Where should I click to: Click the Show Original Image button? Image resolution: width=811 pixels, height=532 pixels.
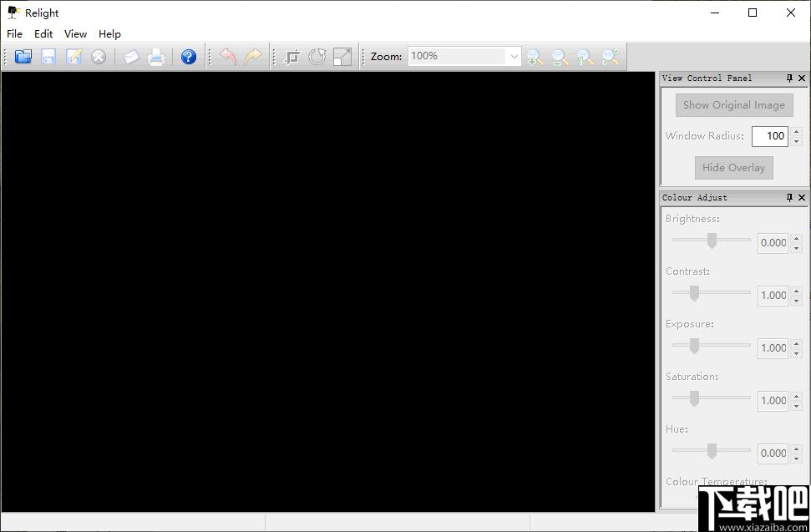(734, 105)
